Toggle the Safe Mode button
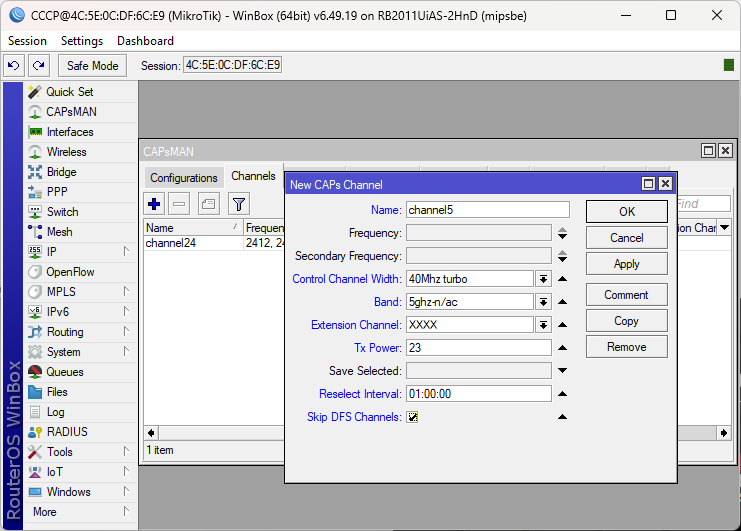The height and width of the screenshot is (531, 741). tap(93, 66)
